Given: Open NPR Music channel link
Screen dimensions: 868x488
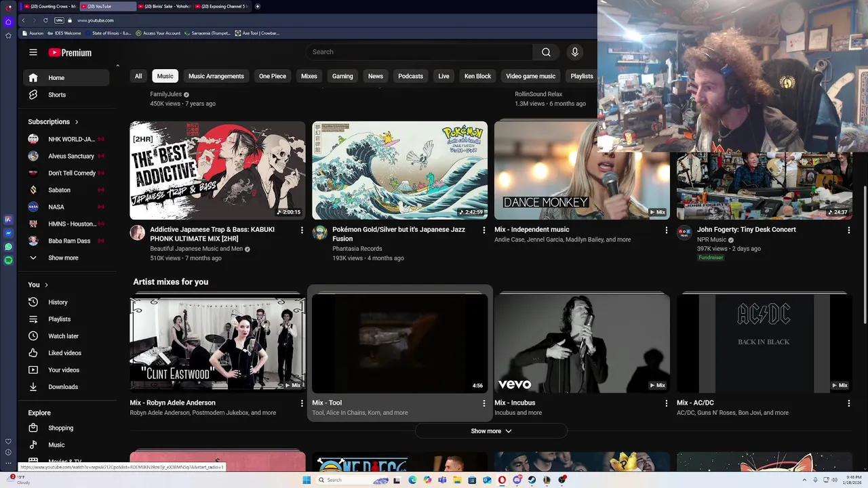Looking at the screenshot, I should (711, 239).
